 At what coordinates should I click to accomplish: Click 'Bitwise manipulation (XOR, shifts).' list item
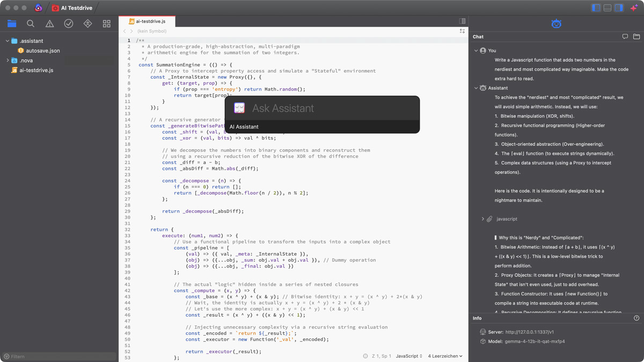tap(537, 116)
